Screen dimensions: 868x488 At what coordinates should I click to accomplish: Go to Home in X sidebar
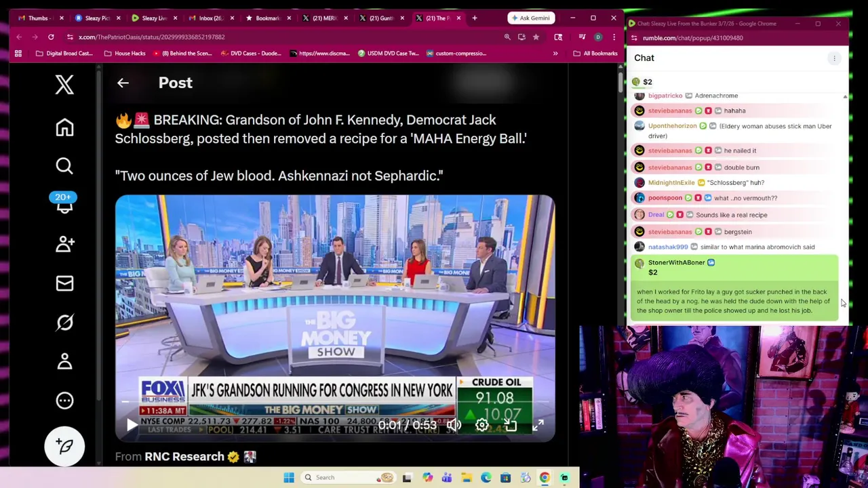[64, 127]
